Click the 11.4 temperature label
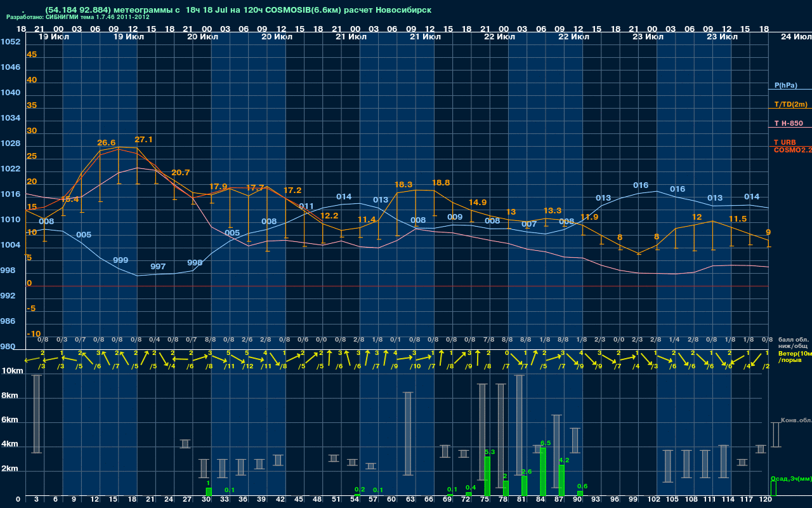The image size is (812, 508). pos(367,220)
